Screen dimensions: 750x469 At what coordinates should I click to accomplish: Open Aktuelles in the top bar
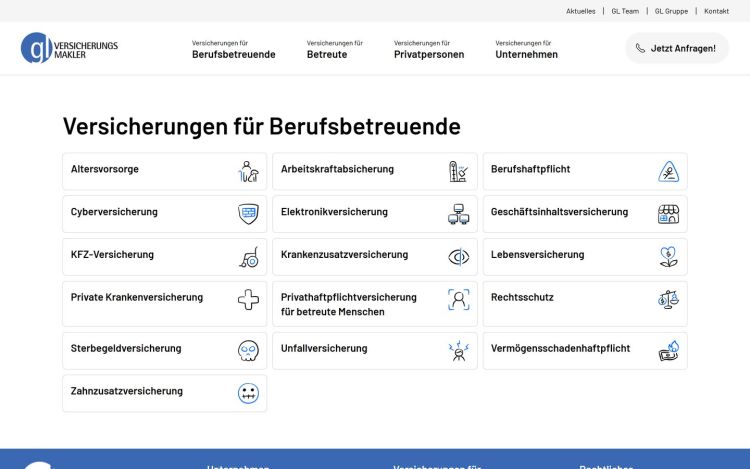coord(580,11)
